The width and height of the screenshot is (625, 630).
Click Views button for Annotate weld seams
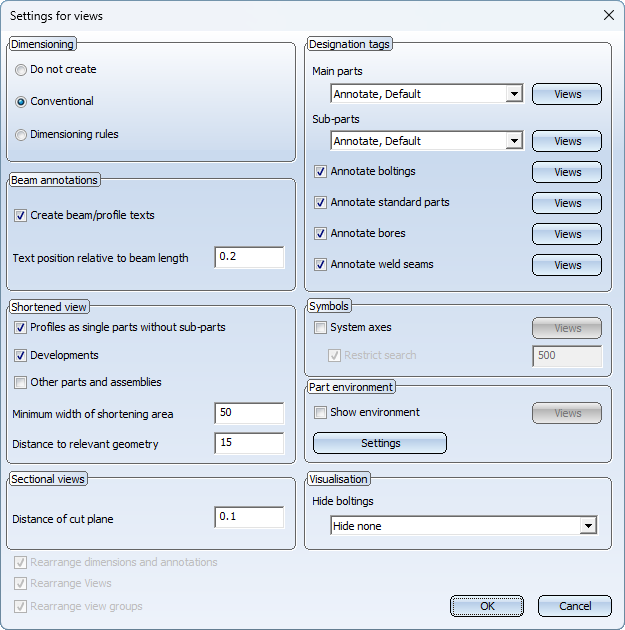[x=567, y=265]
